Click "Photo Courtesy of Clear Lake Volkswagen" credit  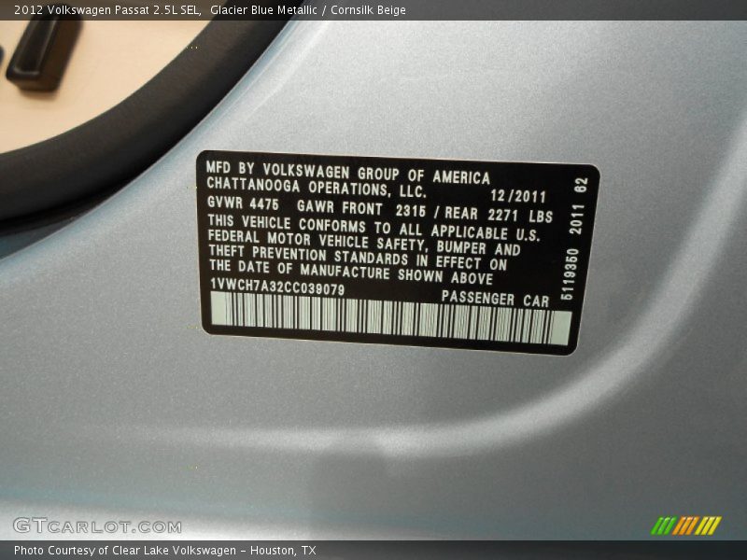tap(125, 551)
